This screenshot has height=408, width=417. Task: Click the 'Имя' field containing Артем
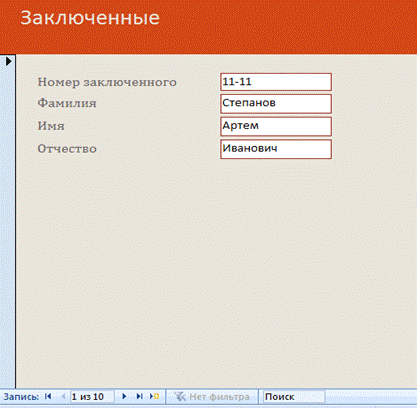(276, 126)
